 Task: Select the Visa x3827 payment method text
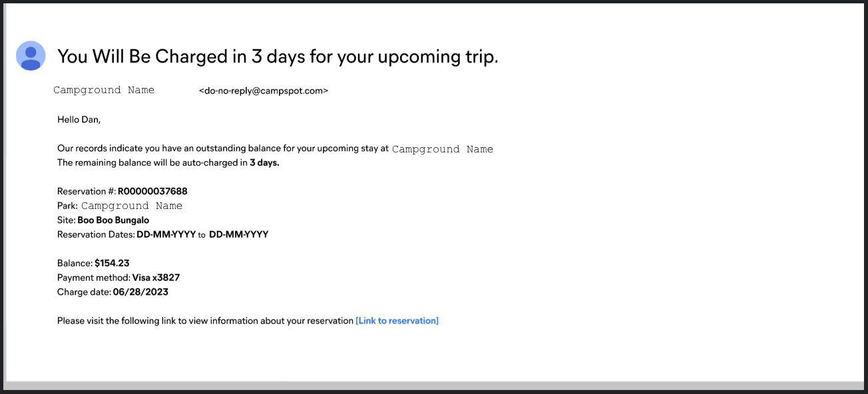156,278
